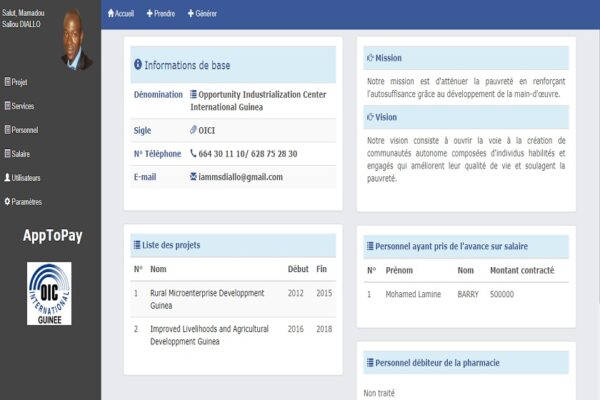Image resolution: width=600 pixels, height=400 pixels.
Task: Click the AppToPay title in sidebar
Action: pos(52,235)
